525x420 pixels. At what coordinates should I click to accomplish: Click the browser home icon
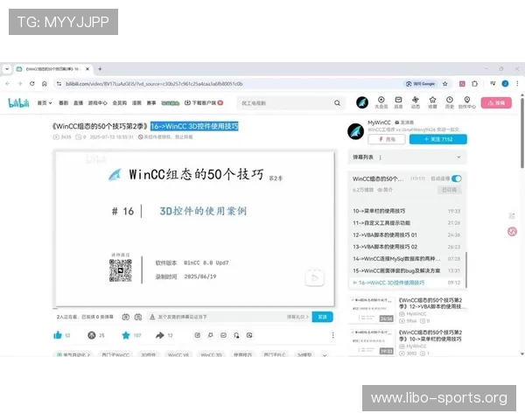[x=45, y=84]
